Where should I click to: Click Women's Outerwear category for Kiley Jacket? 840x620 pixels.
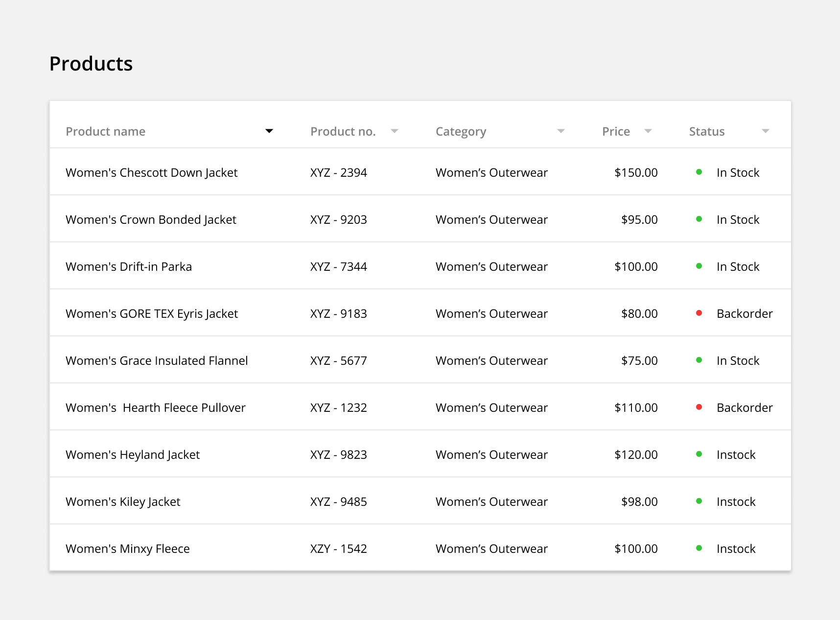[491, 501]
